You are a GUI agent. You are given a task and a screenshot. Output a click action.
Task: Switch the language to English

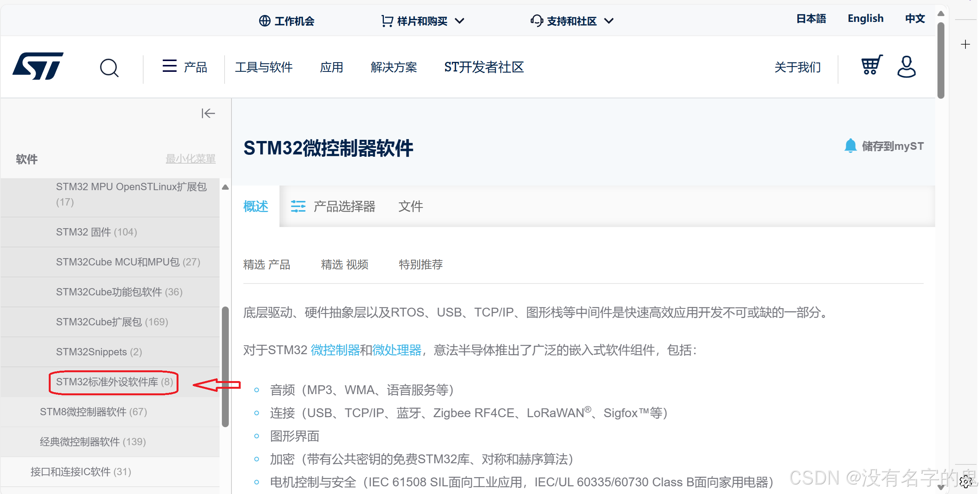click(865, 18)
